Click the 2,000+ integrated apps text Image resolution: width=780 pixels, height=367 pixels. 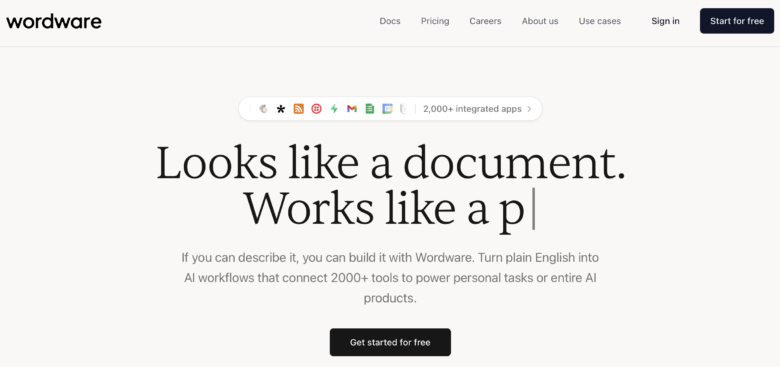pyautogui.click(x=472, y=109)
